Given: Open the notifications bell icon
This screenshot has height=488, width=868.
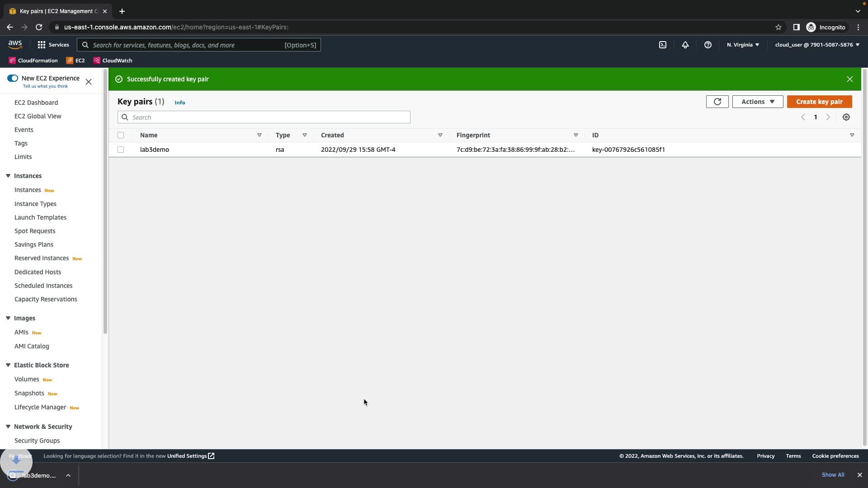Looking at the screenshot, I should click(x=685, y=45).
